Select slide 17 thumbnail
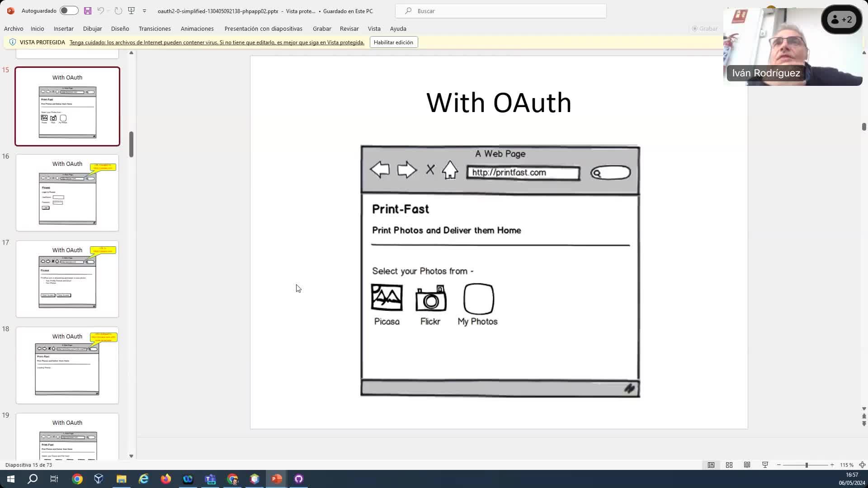868x488 pixels. [x=67, y=279]
